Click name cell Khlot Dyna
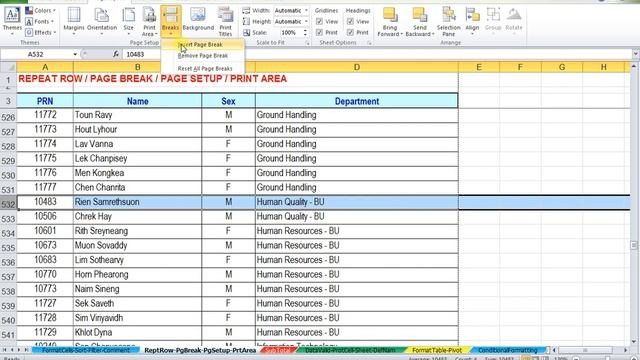The width and height of the screenshot is (640, 360). pyautogui.click(x=138, y=332)
